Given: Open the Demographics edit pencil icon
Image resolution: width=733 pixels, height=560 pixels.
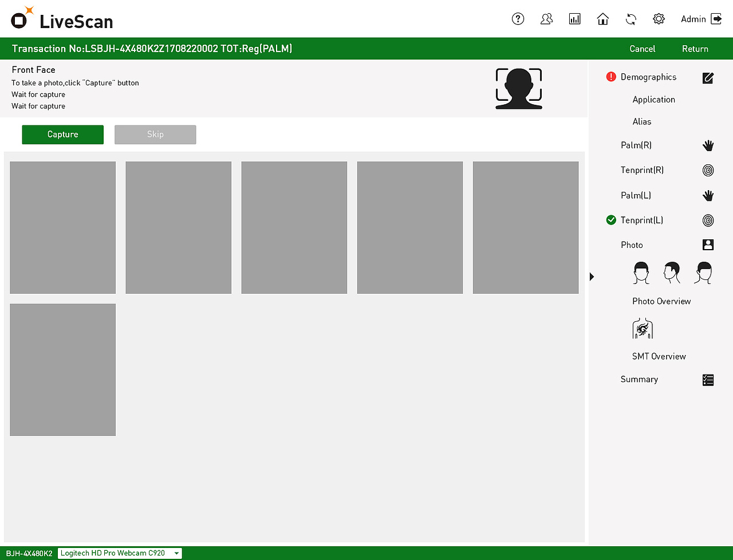Looking at the screenshot, I should (708, 78).
